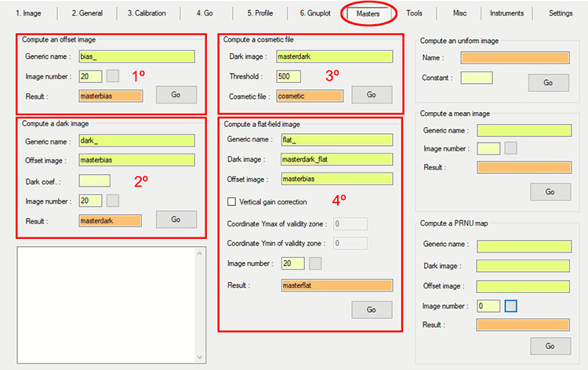
Task: Click Go in Compute an uniform image
Action: click(x=548, y=82)
